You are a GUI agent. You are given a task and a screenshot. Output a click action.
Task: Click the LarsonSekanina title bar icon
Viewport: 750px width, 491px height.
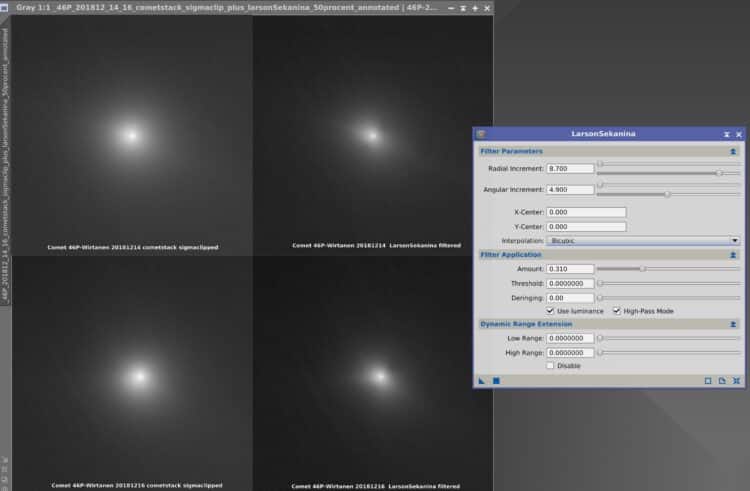481,134
